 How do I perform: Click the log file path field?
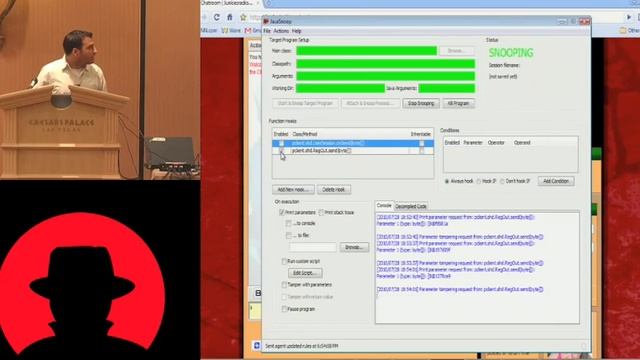[313, 247]
